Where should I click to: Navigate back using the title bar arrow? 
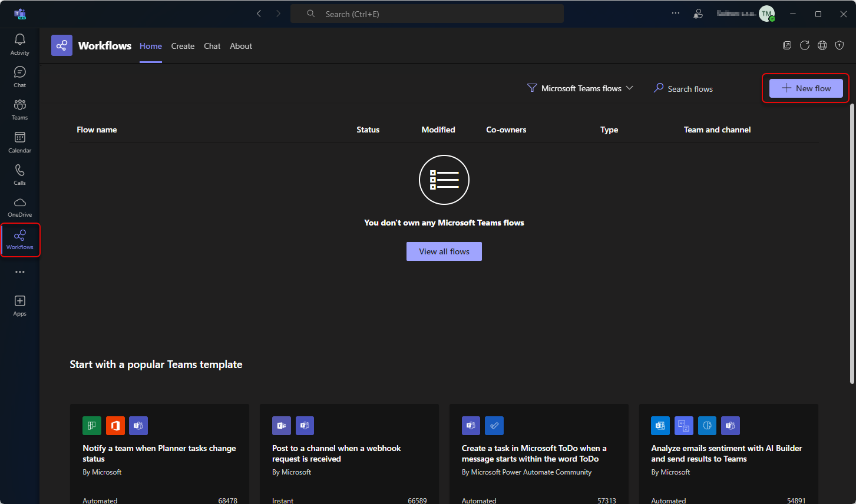click(259, 14)
